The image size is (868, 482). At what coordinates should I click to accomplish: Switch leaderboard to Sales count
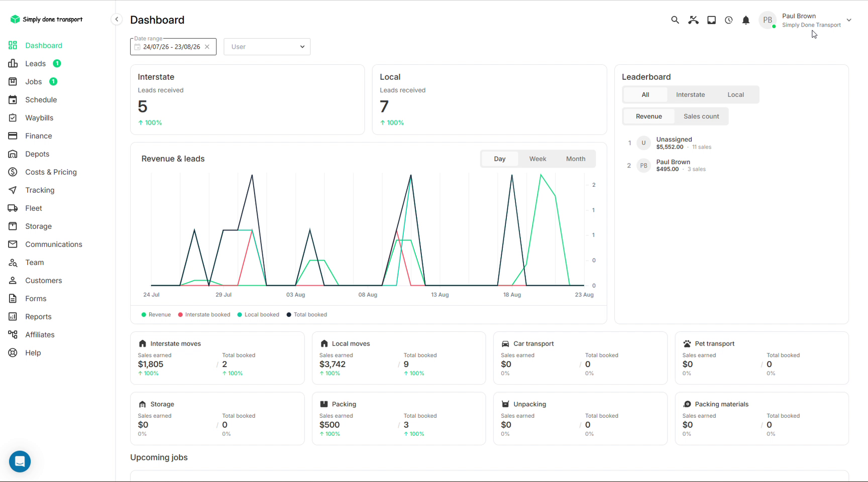[701, 116]
